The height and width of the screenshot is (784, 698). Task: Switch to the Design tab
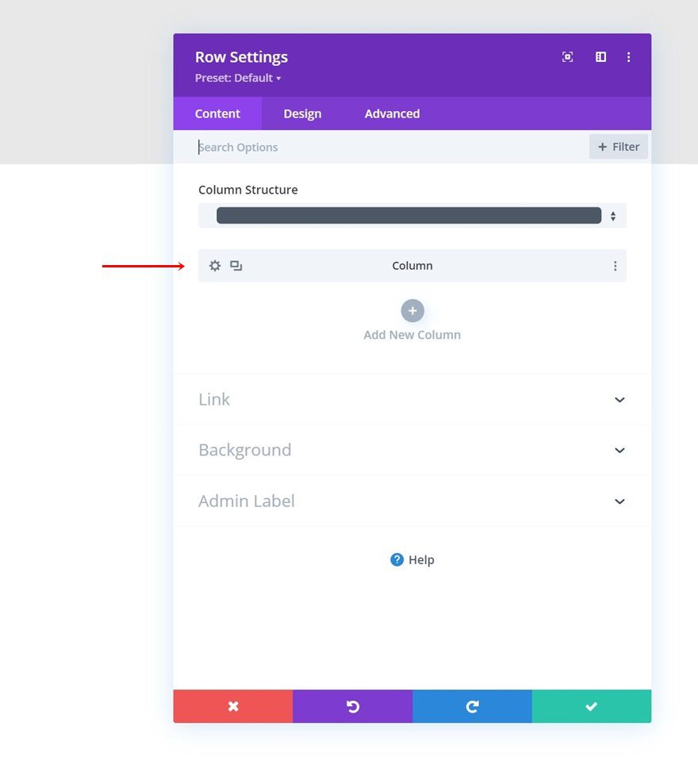pos(302,113)
